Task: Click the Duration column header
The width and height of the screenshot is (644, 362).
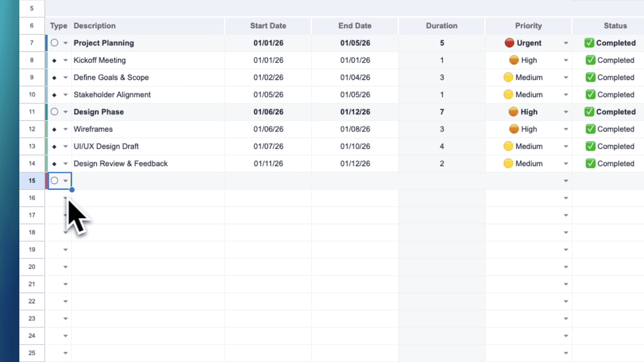Action: pyautogui.click(x=441, y=26)
